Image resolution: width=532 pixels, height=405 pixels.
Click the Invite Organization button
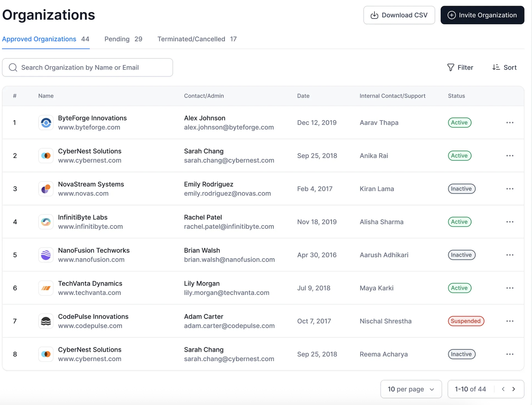[482, 15]
